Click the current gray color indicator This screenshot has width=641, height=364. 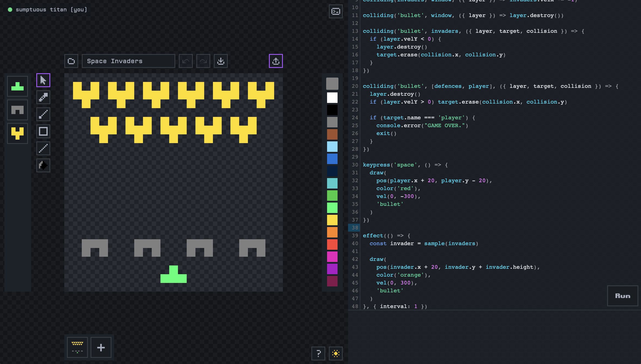[332, 83]
